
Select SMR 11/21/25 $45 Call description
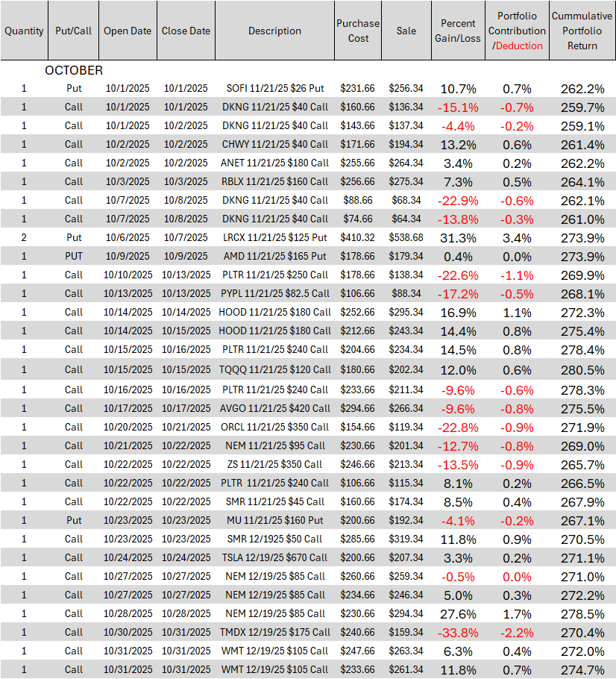coord(275,501)
